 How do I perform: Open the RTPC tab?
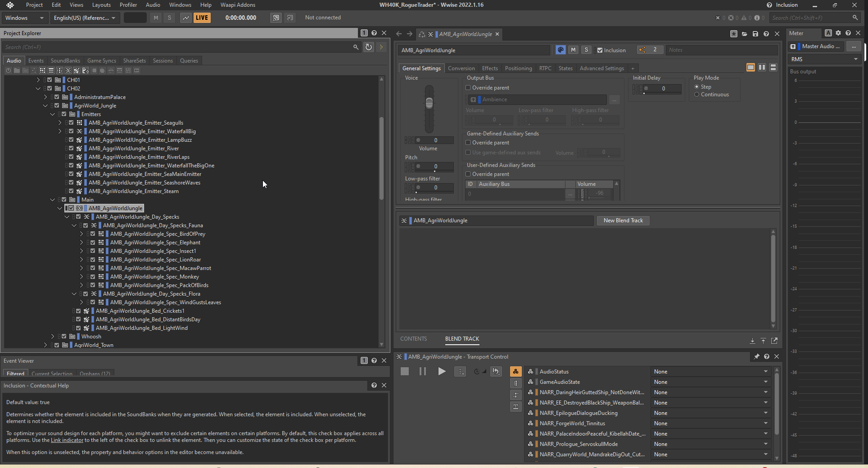pos(545,68)
